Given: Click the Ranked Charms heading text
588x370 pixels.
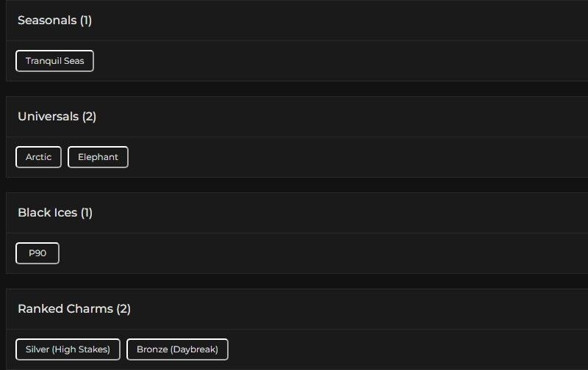Looking at the screenshot, I should pyautogui.click(x=65, y=309).
